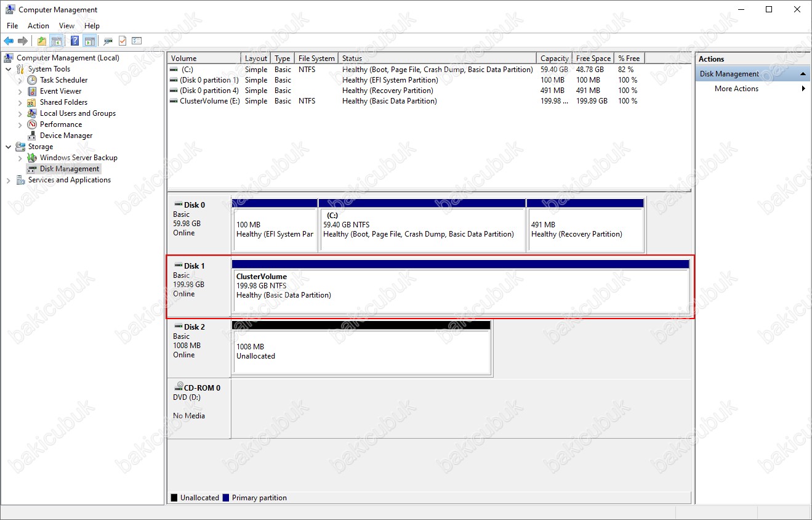Sort by the Volume column header
812x520 pixels.
tap(204, 59)
